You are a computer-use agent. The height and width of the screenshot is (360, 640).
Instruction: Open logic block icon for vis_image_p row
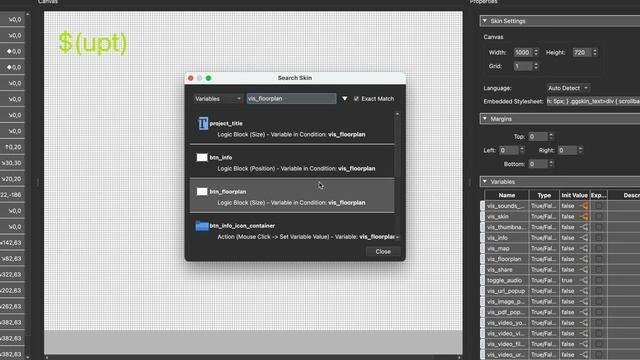click(x=584, y=302)
